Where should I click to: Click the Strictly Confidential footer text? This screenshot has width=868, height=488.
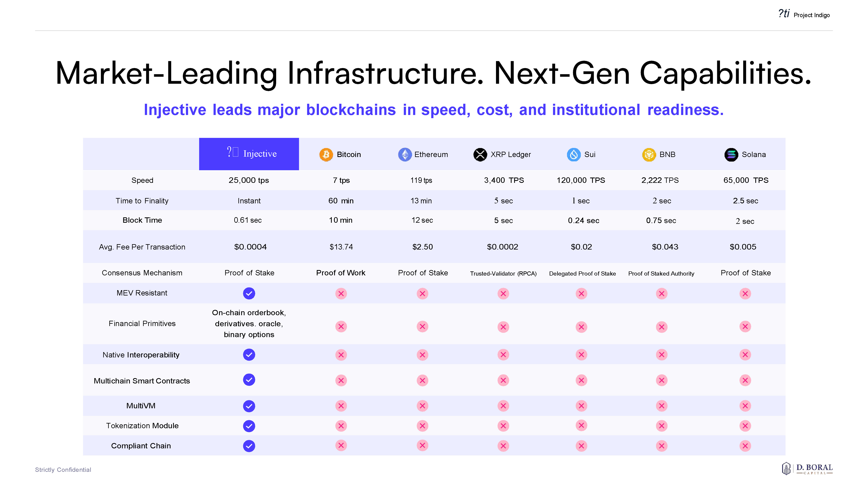click(63, 469)
